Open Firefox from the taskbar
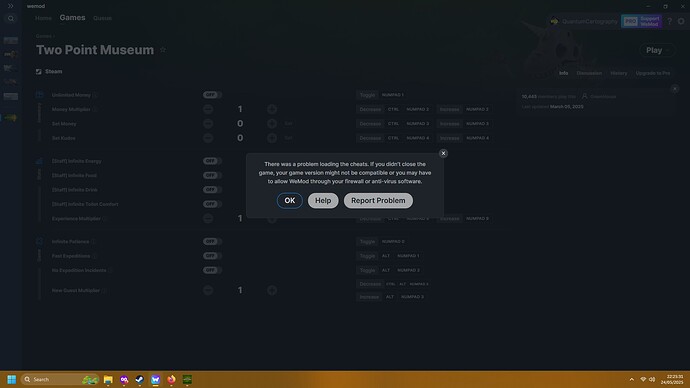690x388 pixels. pyautogui.click(x=171, y=379)
